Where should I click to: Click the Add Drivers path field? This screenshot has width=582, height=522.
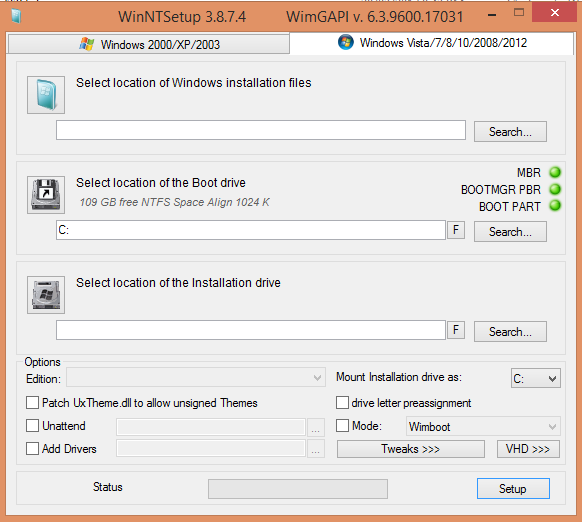click(x=211, y=448)
